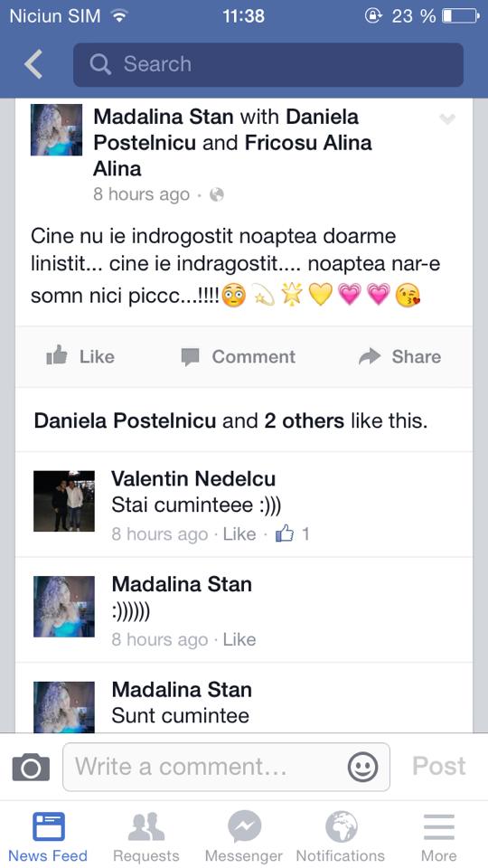Tap the Post button to submit the comment
488x868 pixels.
point(439,766)
